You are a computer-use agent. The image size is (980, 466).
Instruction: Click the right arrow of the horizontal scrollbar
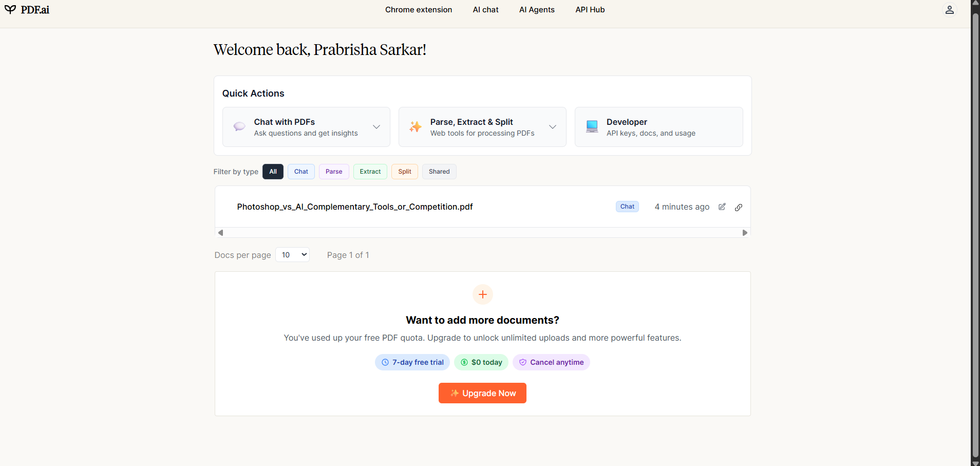[x=745, y=233]
